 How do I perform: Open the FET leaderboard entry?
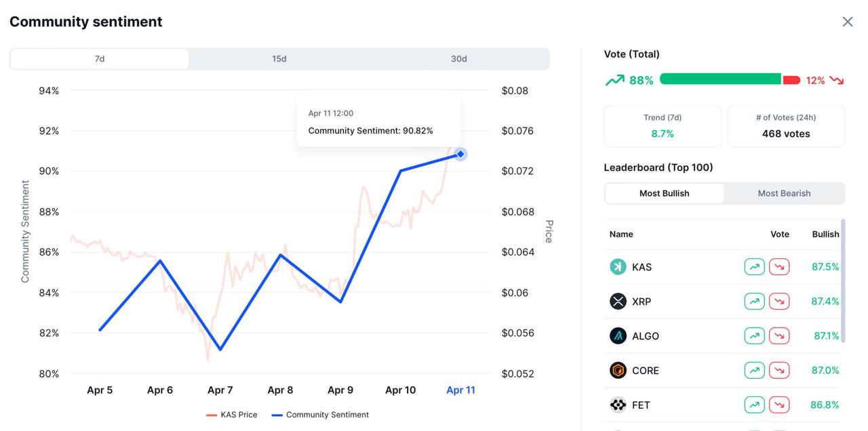pyautogui.click(x=641, y=405)
